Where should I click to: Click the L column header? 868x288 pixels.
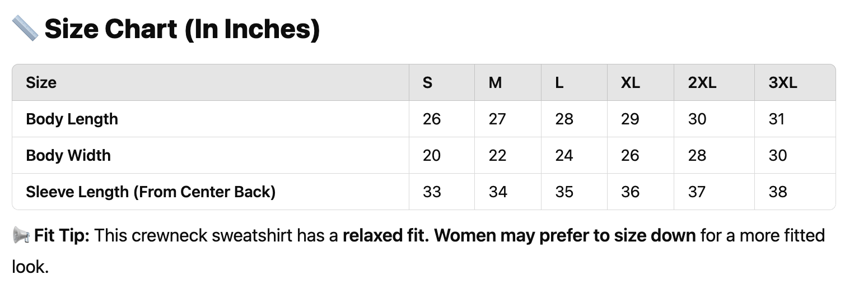coord(559,83)
